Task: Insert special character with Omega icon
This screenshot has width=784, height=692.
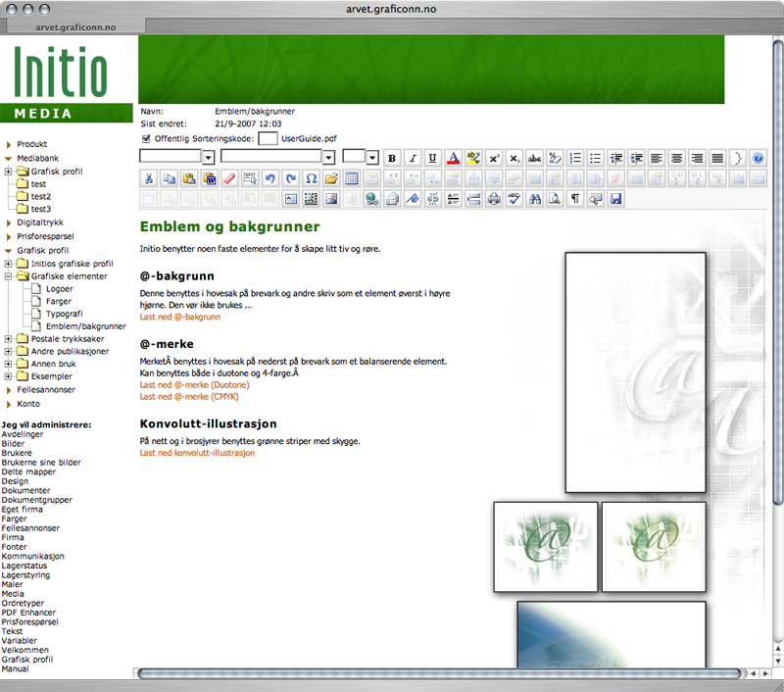Action: tap(311, 178)
